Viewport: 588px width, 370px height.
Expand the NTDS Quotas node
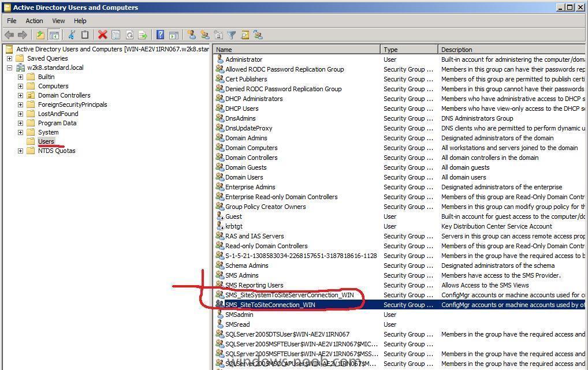20,151
